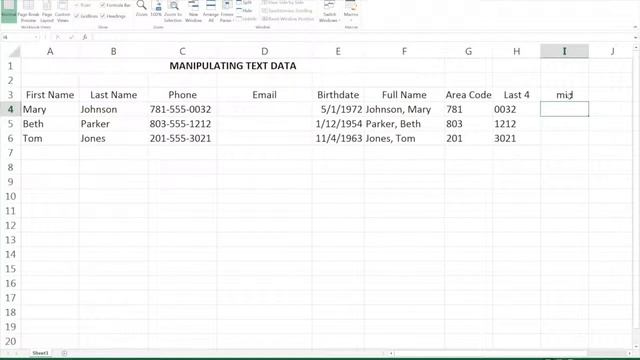The image size is (640, 360).
Task: Expand the Name Box dropdown
Action: pos(36,37)
